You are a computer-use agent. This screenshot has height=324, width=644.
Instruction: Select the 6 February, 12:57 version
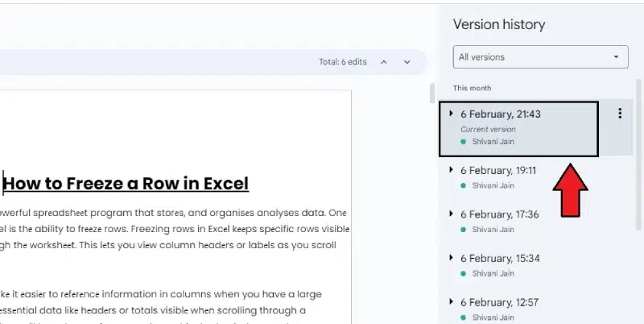(499, 302)
